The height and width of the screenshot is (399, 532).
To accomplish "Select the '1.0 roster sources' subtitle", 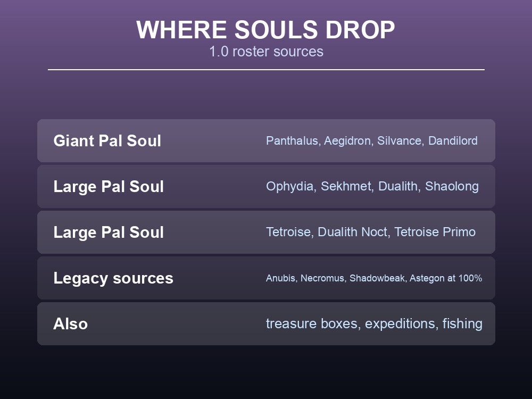I will (266, 52).
